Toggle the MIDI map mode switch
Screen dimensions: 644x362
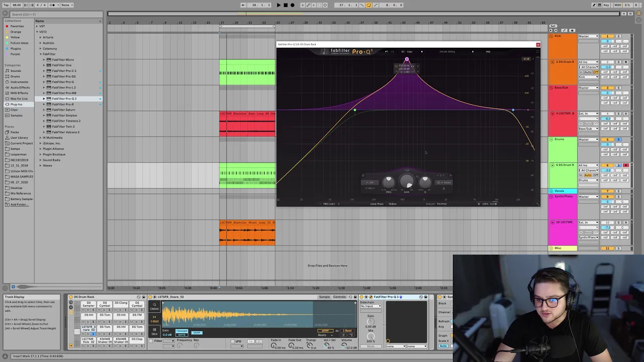pyautogui.click(x=617, y=5)
